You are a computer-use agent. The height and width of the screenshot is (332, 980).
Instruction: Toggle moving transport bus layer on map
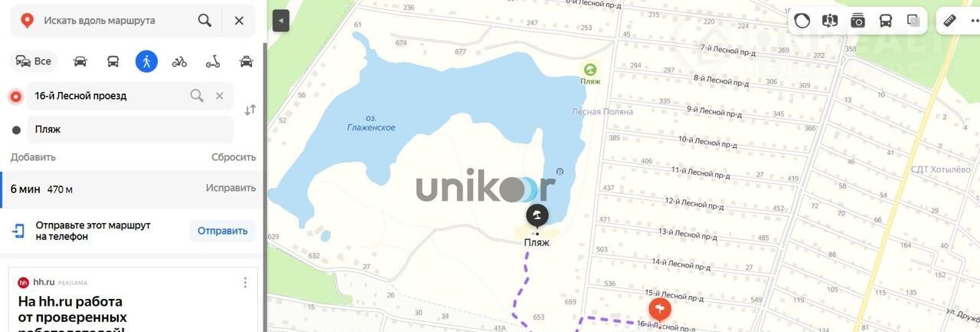[x=886, y=21]
